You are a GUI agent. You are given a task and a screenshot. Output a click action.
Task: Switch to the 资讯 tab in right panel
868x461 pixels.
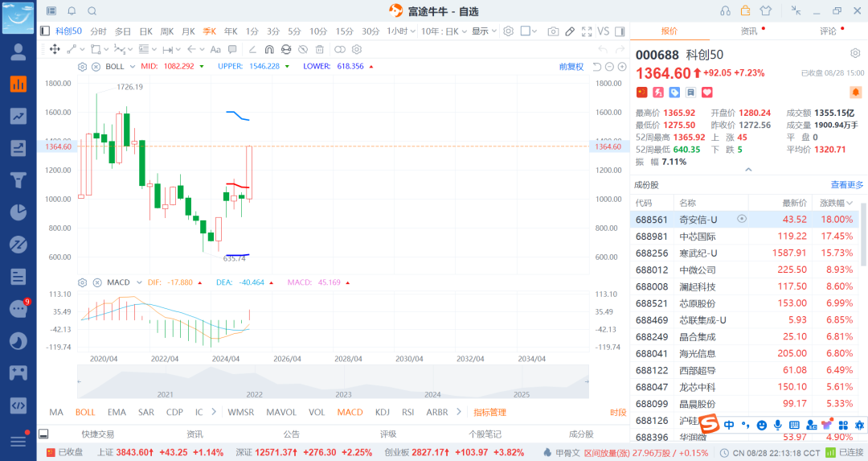(749, 31)
